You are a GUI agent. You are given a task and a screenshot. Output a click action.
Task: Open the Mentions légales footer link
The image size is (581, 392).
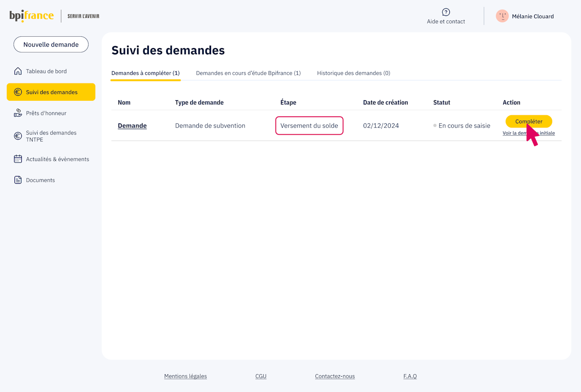tap(185, 376)
